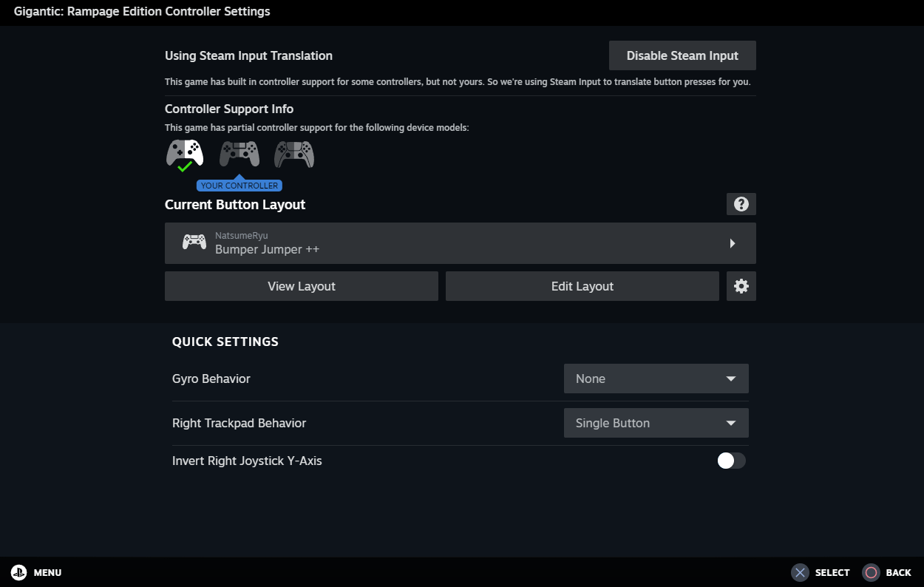Click the Gigantic: Rampage Edition Controller Settings title
924x587 pixels.
click(x=142, y=12)
